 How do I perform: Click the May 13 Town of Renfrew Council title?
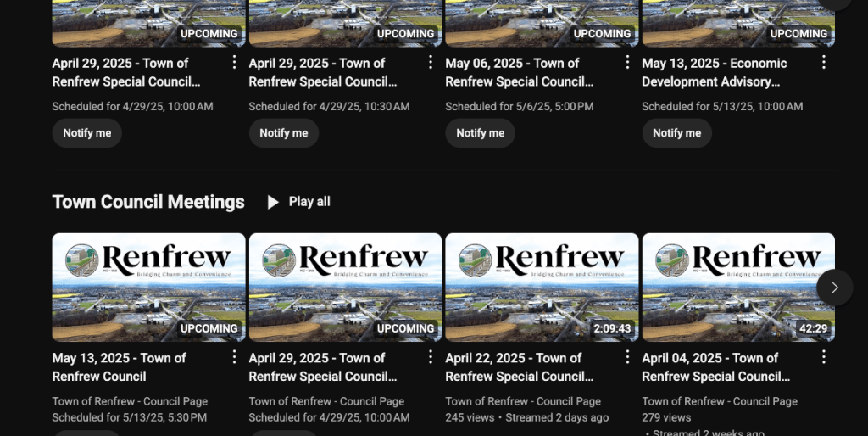(119, 366)
